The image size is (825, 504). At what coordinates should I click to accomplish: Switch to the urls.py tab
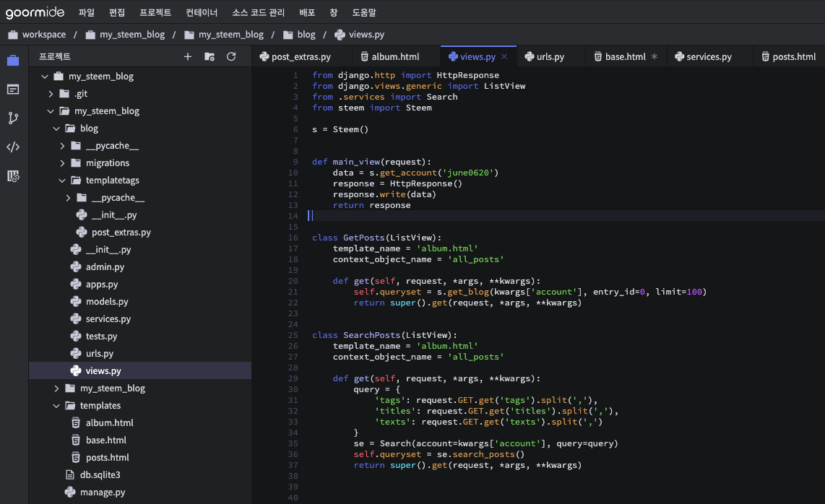550,57
